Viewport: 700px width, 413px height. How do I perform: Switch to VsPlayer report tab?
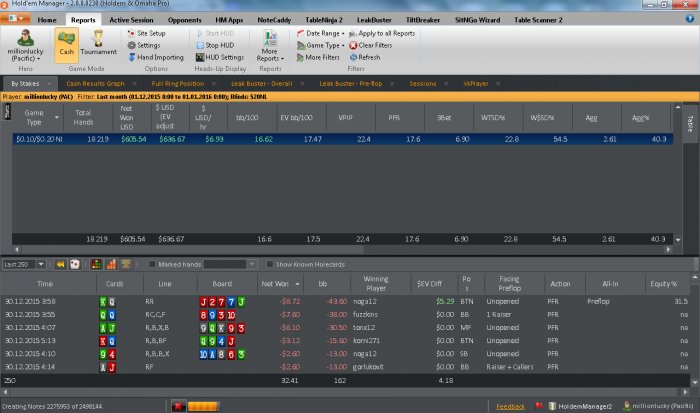click(x=476, y=83)
